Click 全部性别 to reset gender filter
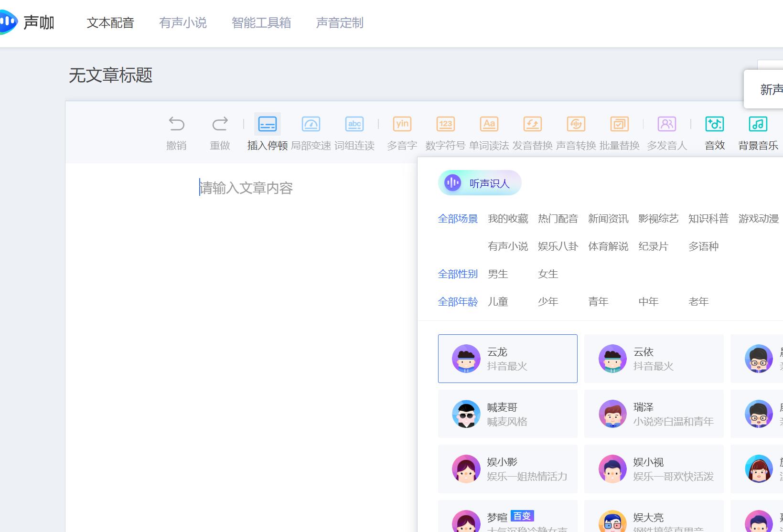This screenshot has width=783, height=532. click(458, 274)
